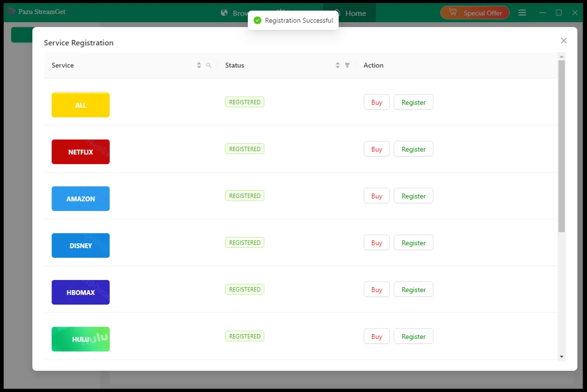Click REGISTERED status in the ALL row
The width and height of the screenshot is (587, 392).
click(244, 102)
